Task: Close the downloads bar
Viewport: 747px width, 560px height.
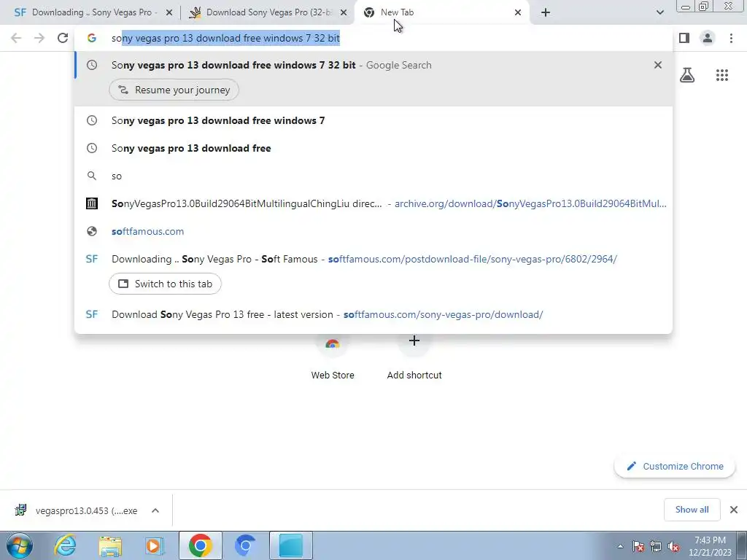Action: click(x=734, y=510)
